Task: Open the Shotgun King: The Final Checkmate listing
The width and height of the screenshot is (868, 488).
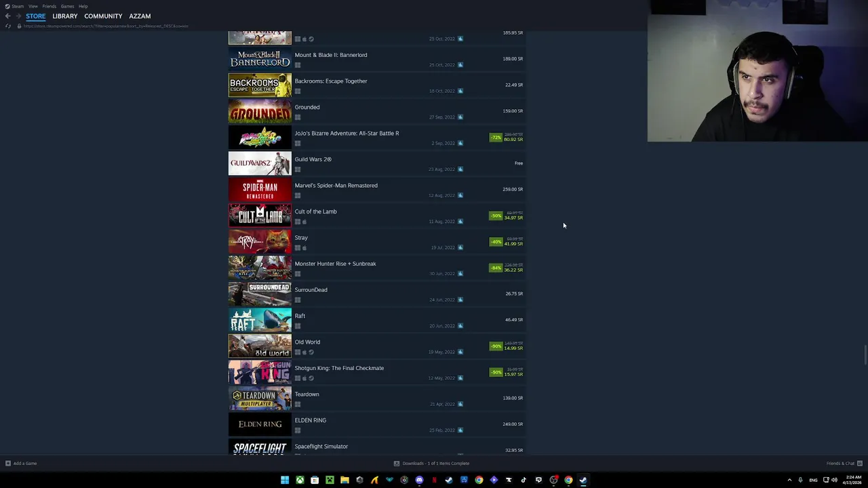Action: tap(376, 372)
